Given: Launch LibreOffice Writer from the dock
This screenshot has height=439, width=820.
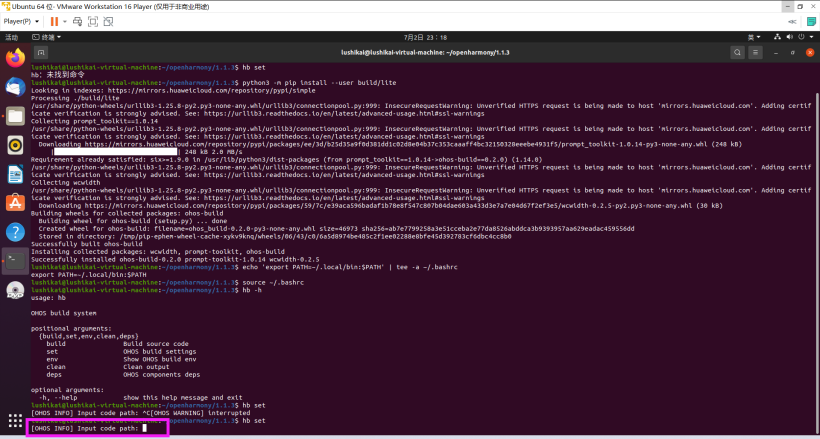Looking at the screenshot, I should pyautogui.click(x=15, y=174).
